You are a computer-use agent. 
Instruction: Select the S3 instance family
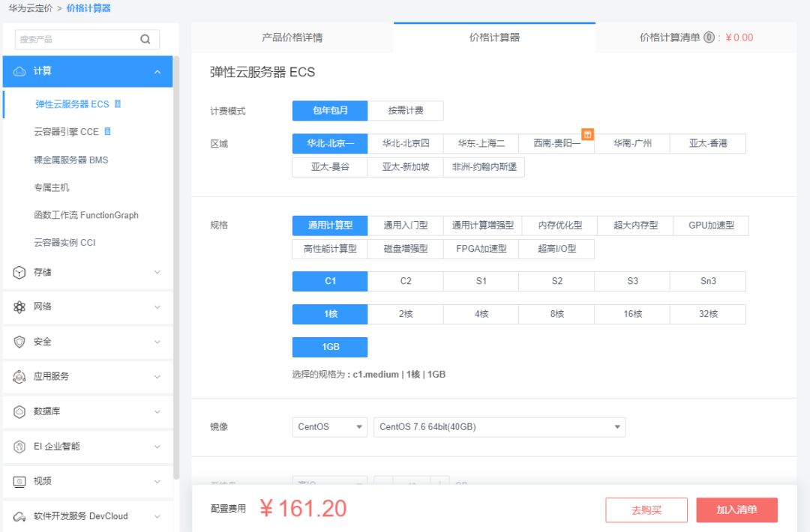(632, 281)
